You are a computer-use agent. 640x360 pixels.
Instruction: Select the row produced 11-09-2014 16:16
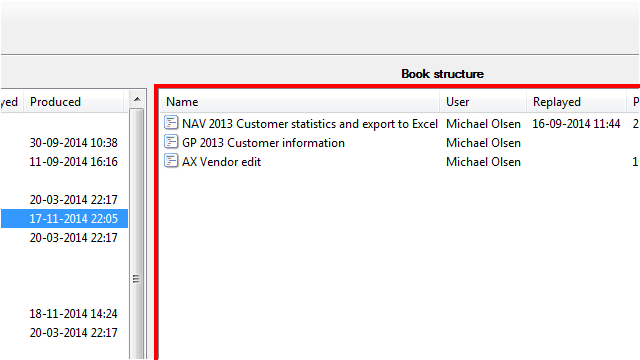[x=64, y=162]
